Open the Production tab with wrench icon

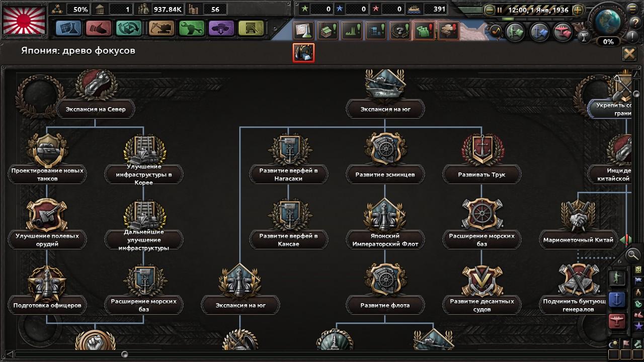pos(191,28)
